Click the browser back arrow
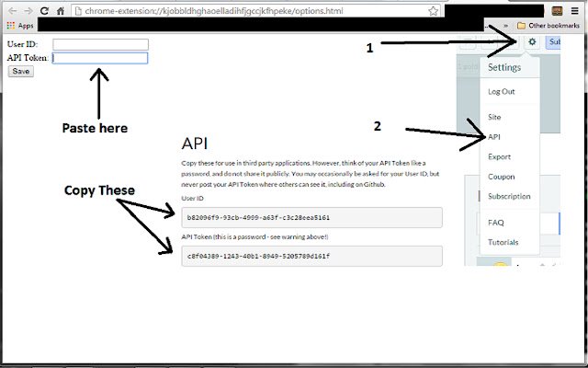Image resolution: width=588 pixels, height=368 pixels. coord(12,11)
